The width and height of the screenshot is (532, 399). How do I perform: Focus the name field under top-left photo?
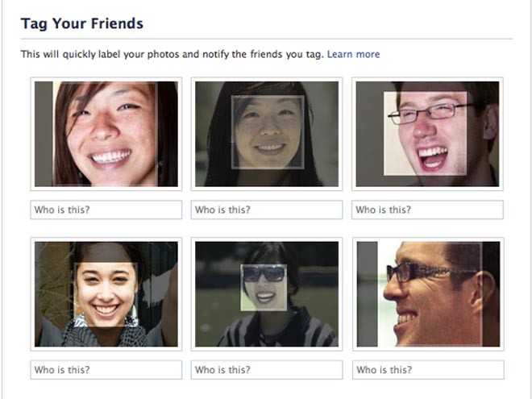tap(106, 210)
